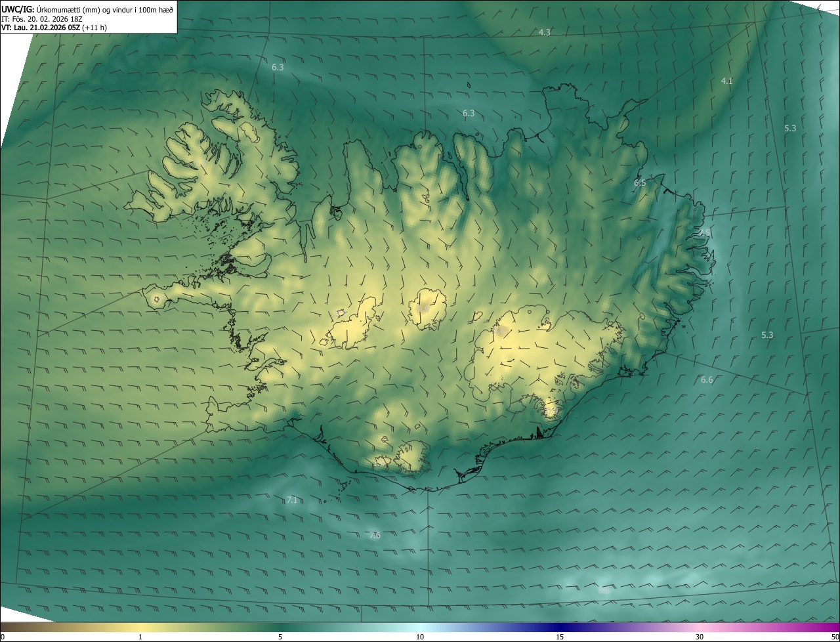Click the '4.1' value label
The height and width of the screenshot is (642, 840).
pyautogui.click(x=726, y=81)
